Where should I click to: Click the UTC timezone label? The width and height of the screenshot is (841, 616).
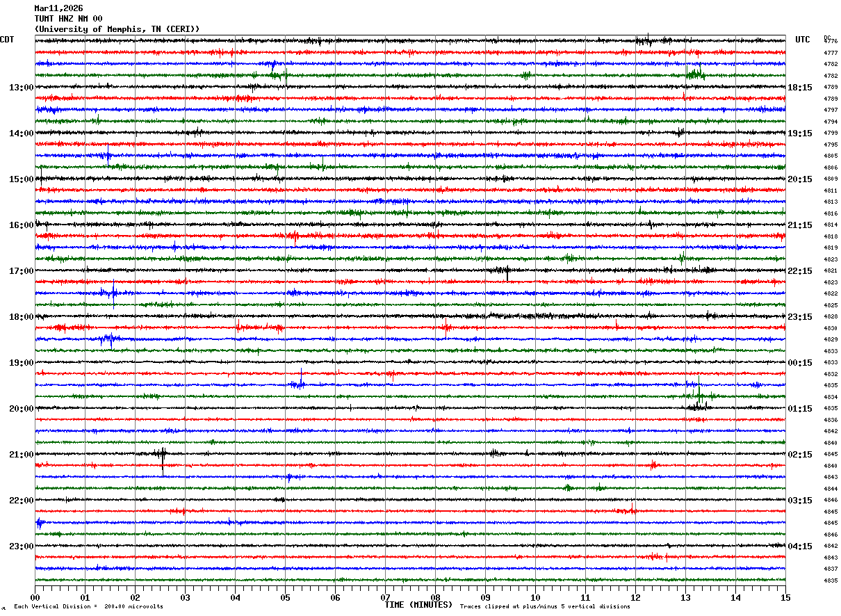pos(803,40)
